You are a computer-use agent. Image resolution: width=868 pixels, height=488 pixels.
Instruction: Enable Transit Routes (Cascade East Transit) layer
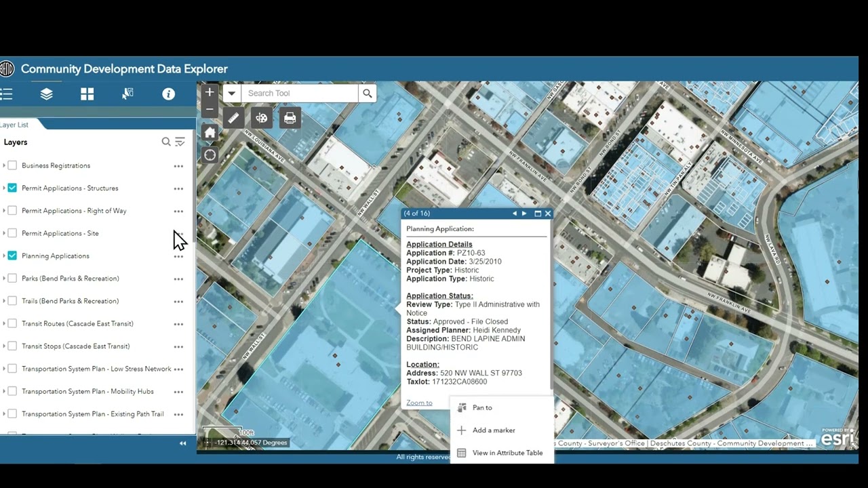pyautogui.click(x=12, y=323)
